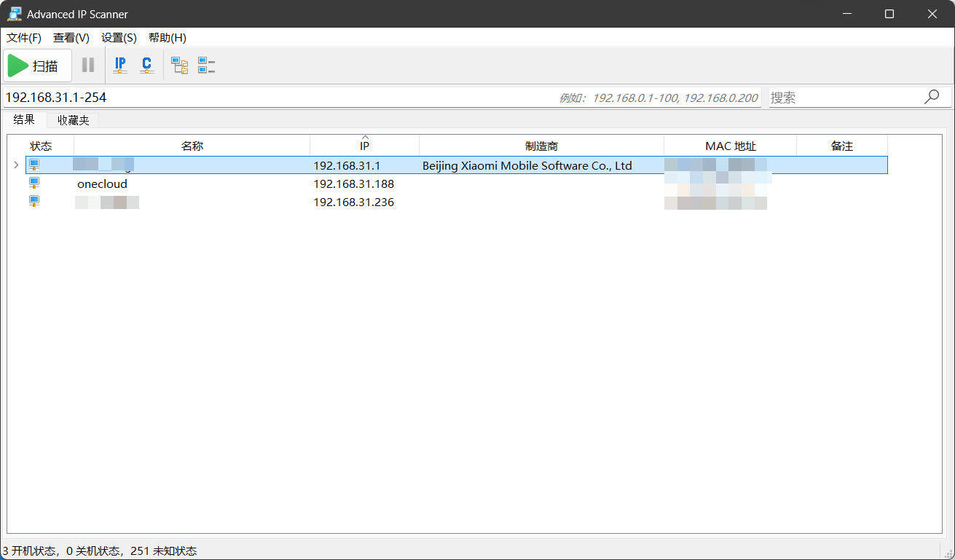Expand the 192.168.31.1 device row
Image resolution: width=955 pixels, height=560 pixels.
tap(16, 165)
